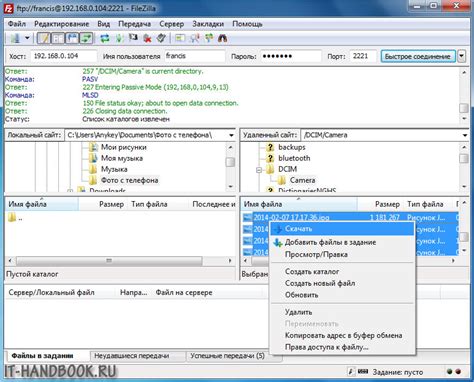This screenshot has height=382, width=474.
Task: Click the binoculars file search icon
Action: [223, 38]
